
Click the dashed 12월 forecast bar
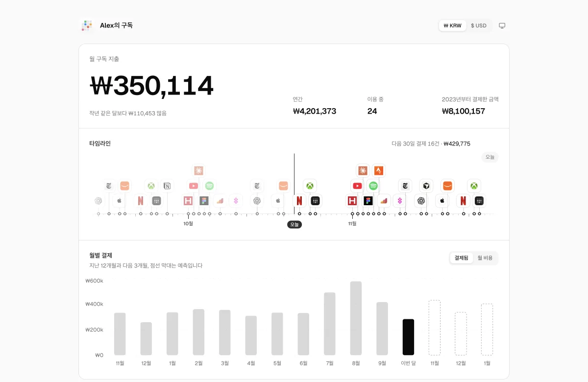coord(461,334)
